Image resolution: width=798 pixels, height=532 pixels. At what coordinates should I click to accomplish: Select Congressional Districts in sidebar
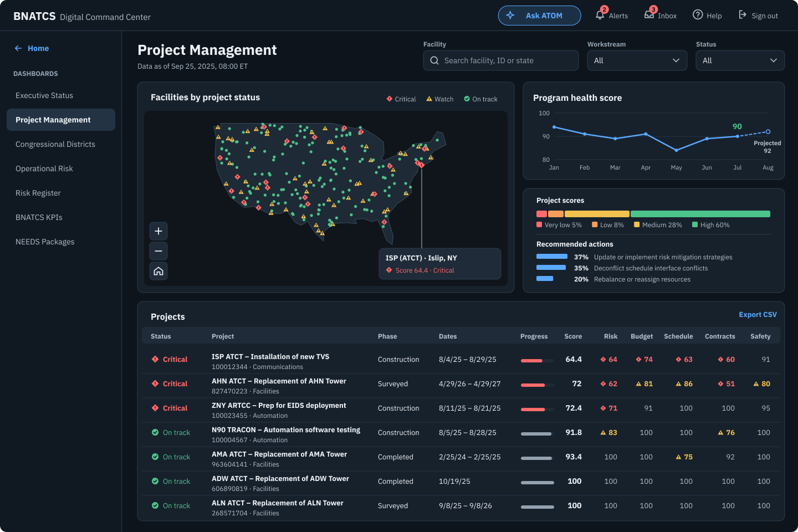tap(61, 144)
